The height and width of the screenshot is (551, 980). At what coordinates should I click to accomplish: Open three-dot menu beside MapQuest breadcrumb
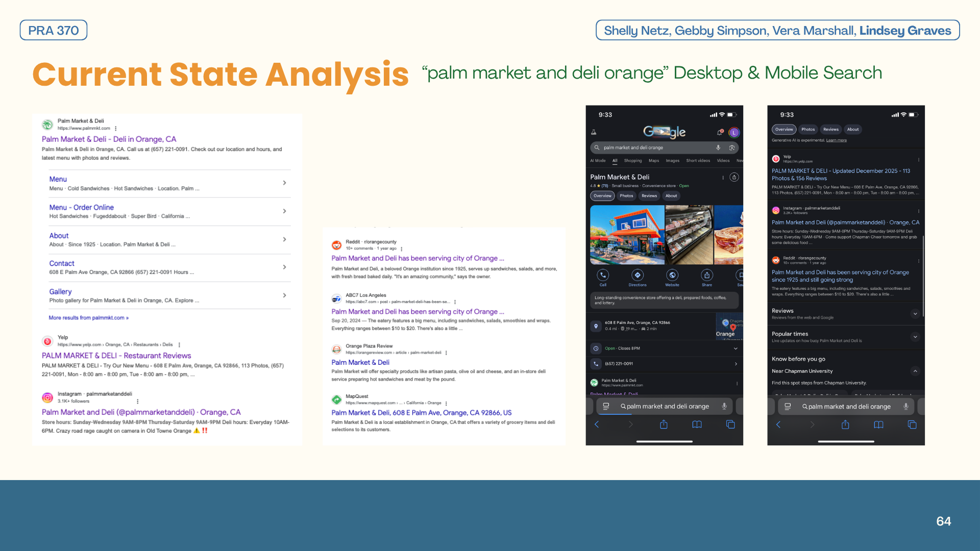point(446,403)
